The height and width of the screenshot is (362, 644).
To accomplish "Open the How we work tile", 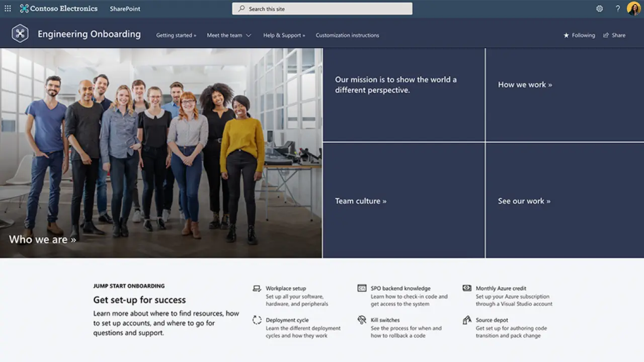I will pyautogui.click(x=565, y=95).
